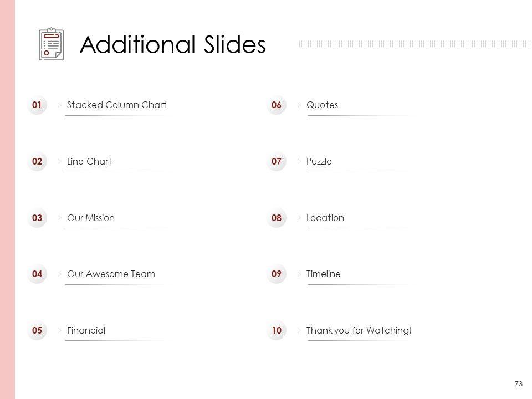532x399 pixels.
Task: Click the arrow before Stacked Column Chart
Action: click(x=60, y=105)
